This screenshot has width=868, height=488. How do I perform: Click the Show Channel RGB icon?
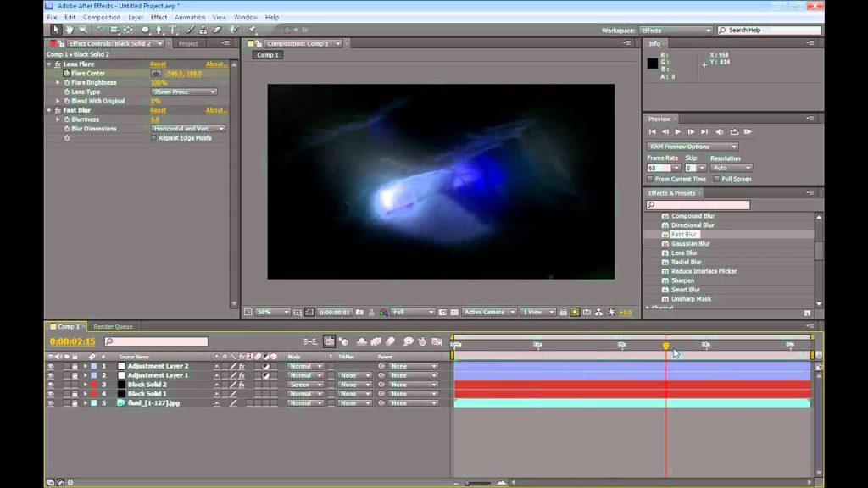[x=384, y=312]
